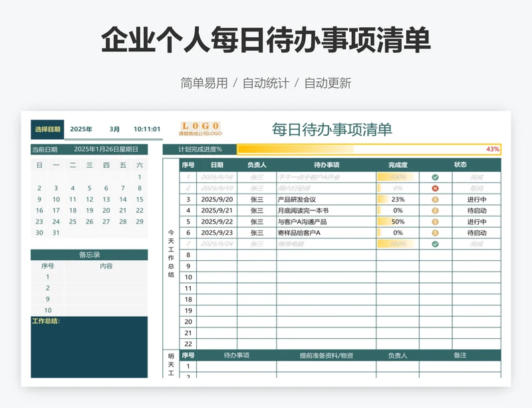Select calendar day 20
The height and width of the screenshot is (408, 532).
tap(106, 210)
